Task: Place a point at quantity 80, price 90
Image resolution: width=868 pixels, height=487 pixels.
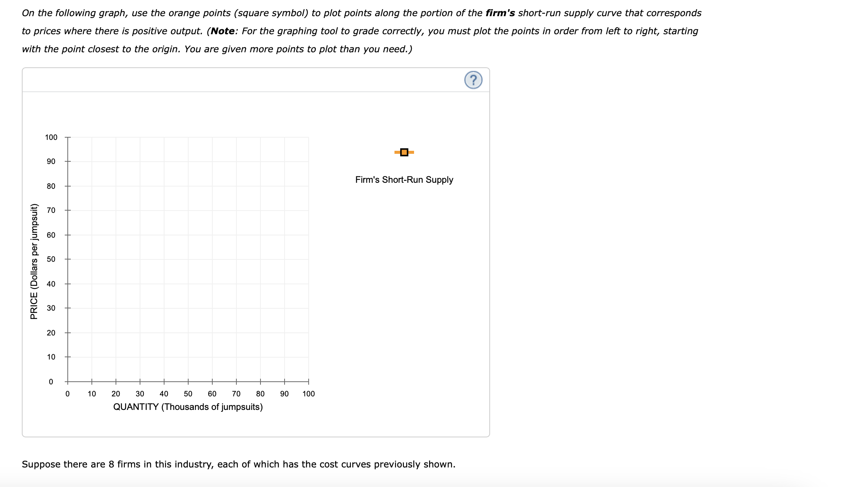Action: pyautogui.click(x=260, y=162)
